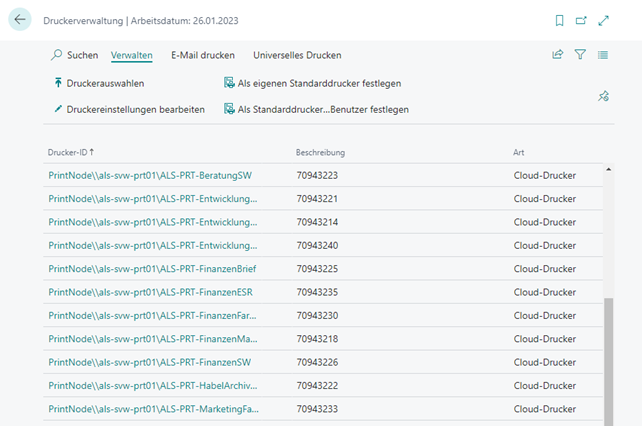Switch list layout view icon
Viewport: 642px width, 426px height.
603,55
